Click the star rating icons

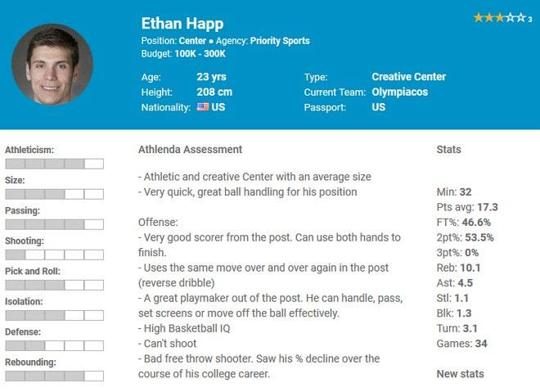[499, 17]
